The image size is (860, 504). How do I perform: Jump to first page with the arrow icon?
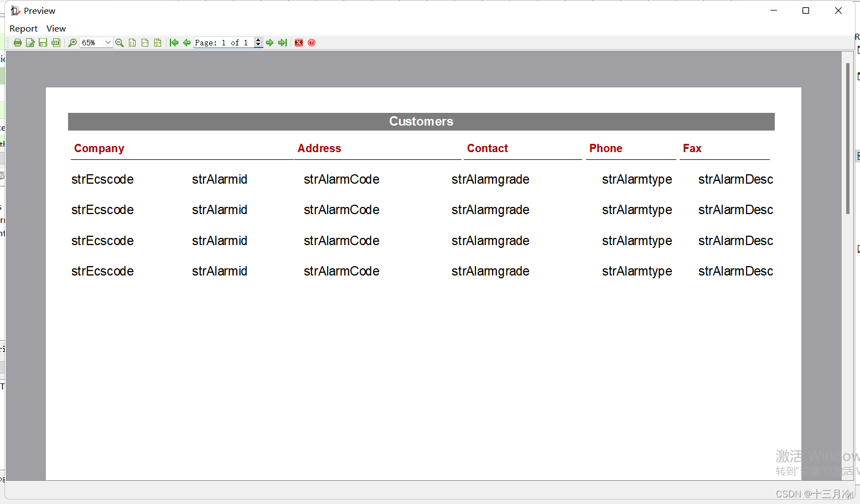click(x=174, y=42)
